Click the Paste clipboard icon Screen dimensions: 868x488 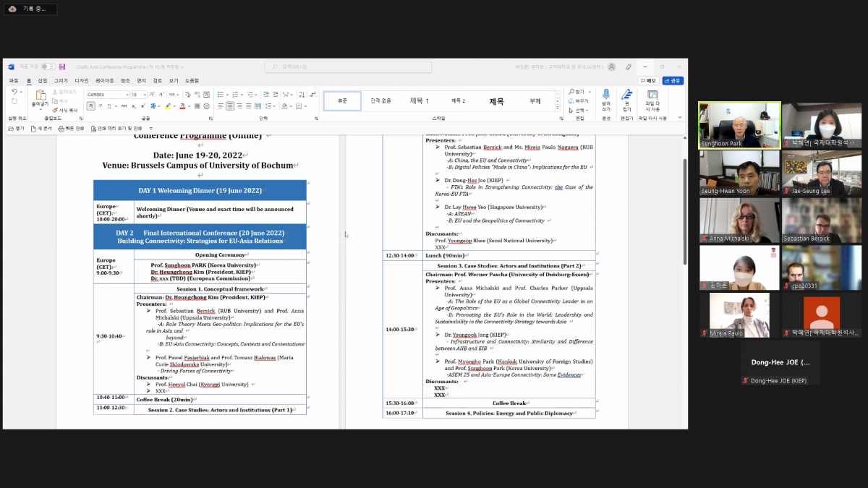click(x=40, y=95)
